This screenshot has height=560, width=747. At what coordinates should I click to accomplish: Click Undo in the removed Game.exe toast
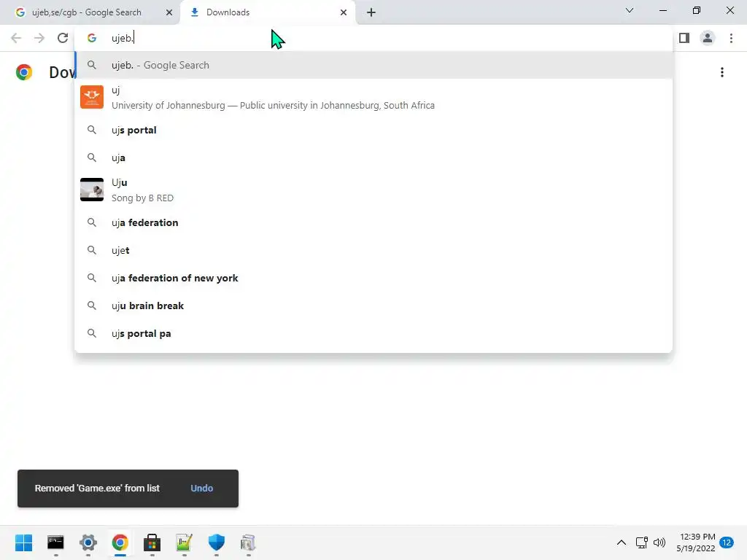[x=201, y=488]
